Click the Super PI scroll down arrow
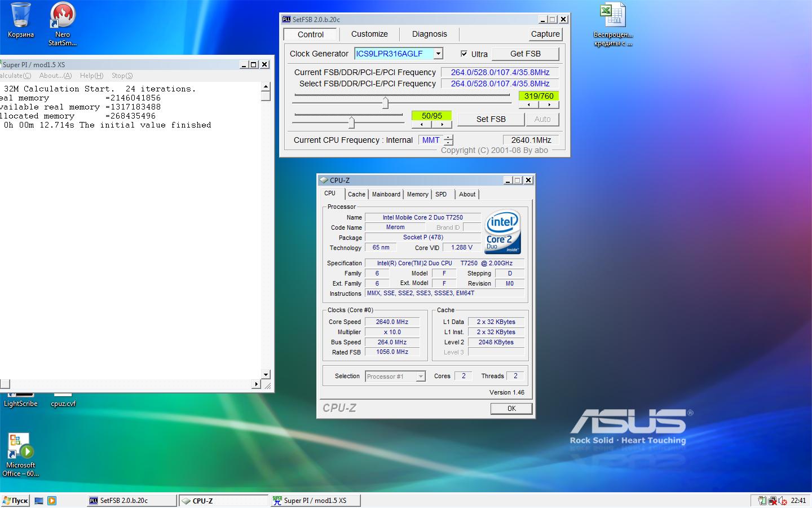The height and width of the screenshot is (508, 812). click(x=266, y=374)
